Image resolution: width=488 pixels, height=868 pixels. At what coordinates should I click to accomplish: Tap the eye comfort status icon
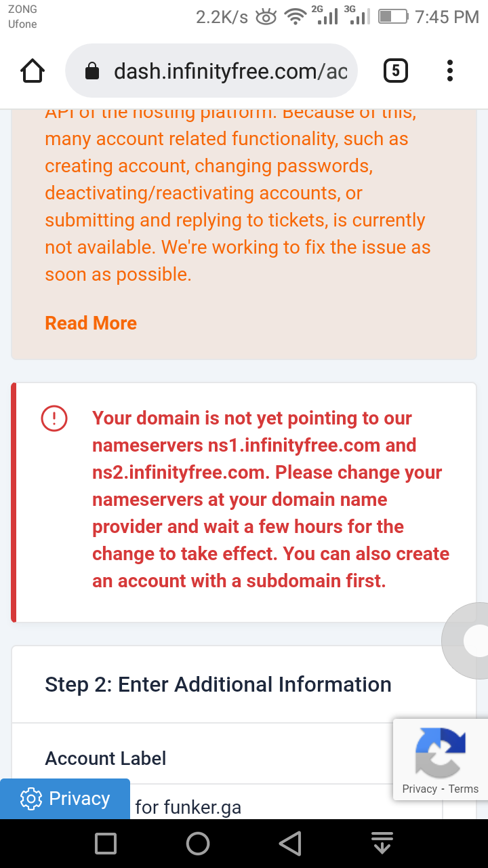266,18
